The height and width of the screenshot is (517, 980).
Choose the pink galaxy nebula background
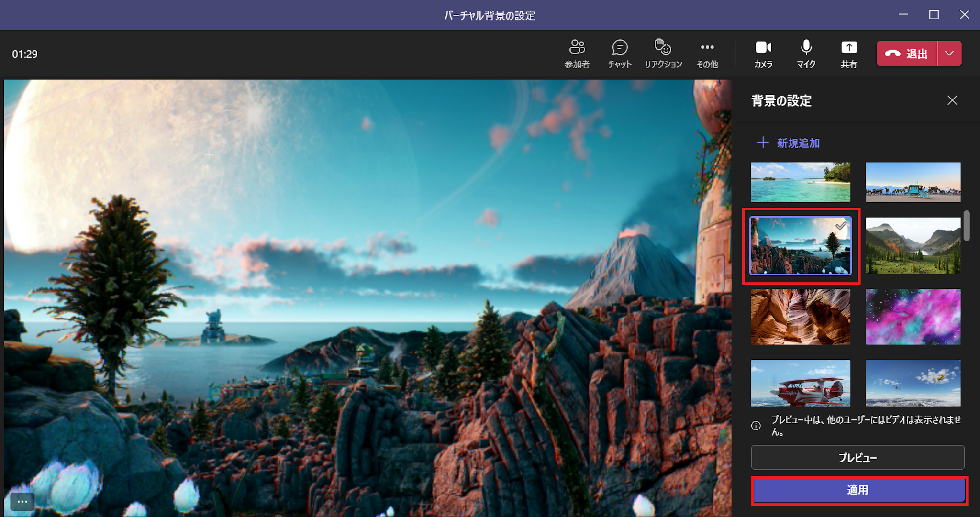click(913, 317)
